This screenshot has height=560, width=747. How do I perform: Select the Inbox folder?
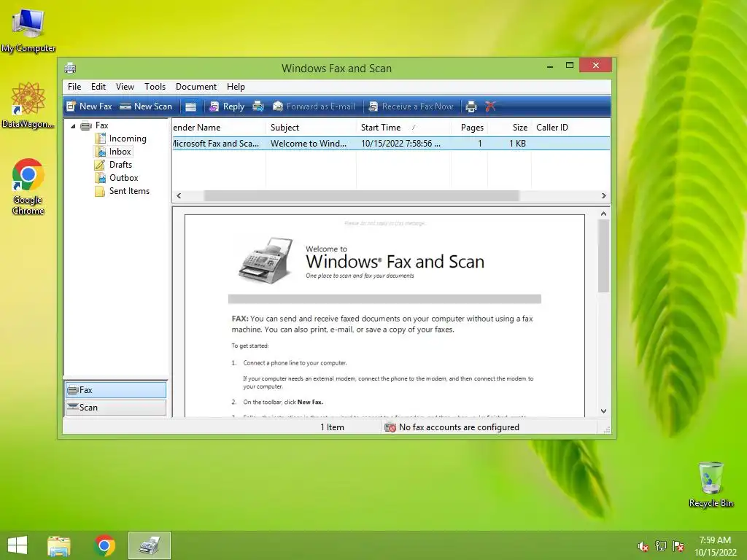pos(120,152)
